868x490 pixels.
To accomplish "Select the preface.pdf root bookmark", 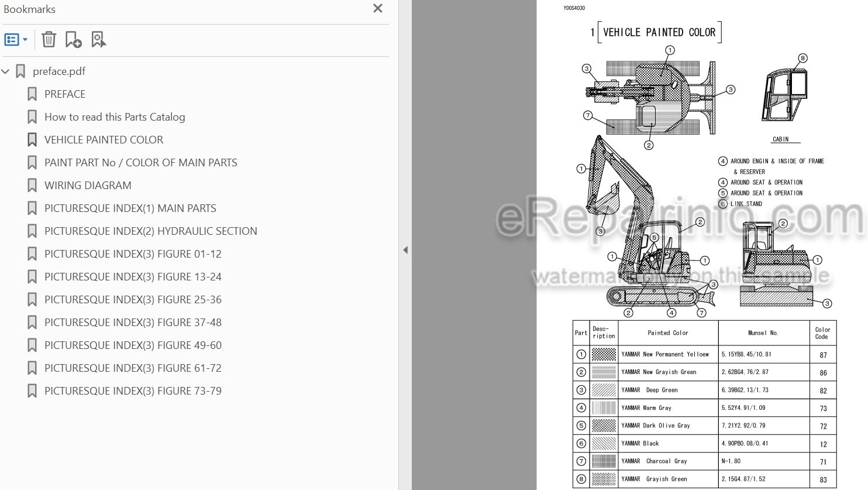I will 59,71.
